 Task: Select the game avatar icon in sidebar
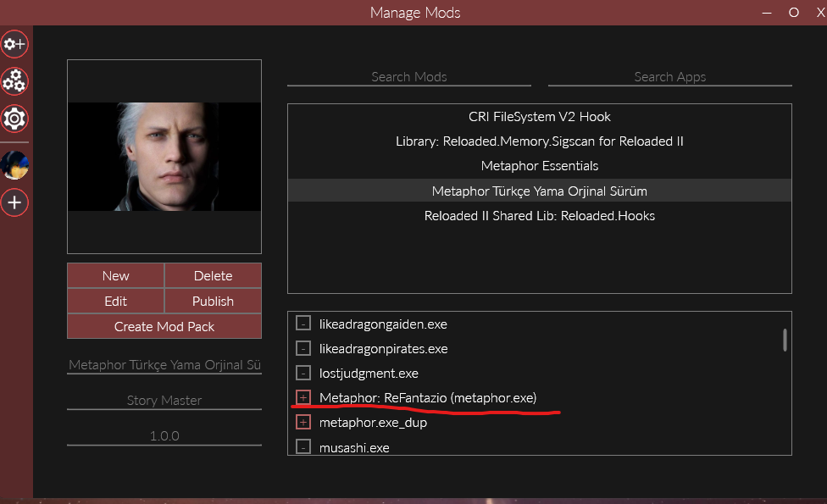[x=14, y=165]
